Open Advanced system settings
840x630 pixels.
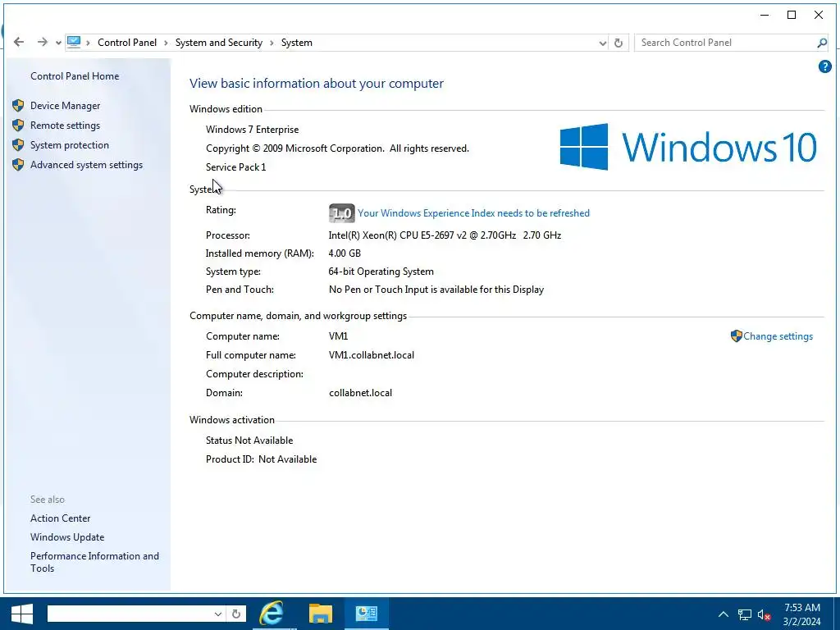click(86, 165)
